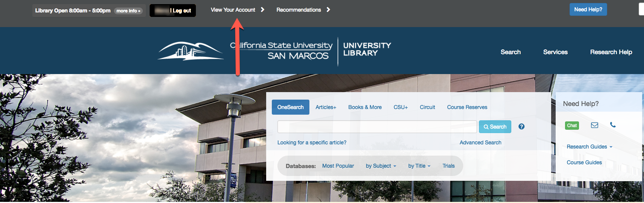This screenshot has width=644, height=203.
Task: Open the CSU+ search tab
Action: click(401, 107)
